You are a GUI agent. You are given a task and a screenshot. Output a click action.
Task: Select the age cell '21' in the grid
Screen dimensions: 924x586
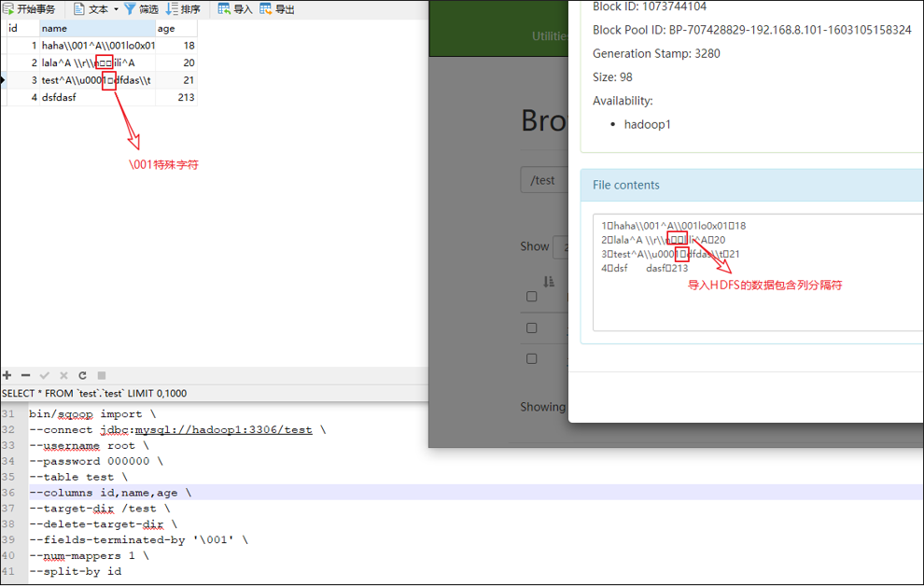click(176, 80)
